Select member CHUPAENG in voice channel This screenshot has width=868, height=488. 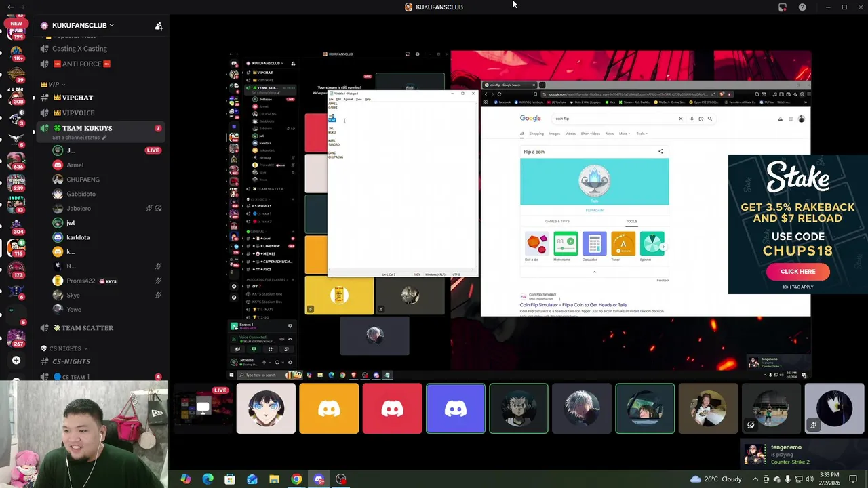pos(83,180)
